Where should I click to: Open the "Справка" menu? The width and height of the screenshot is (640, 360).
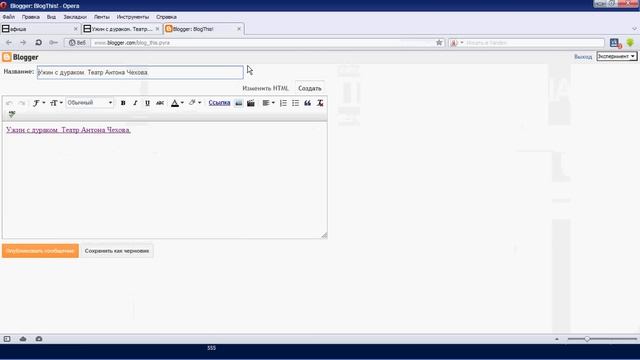coord(166,17)
